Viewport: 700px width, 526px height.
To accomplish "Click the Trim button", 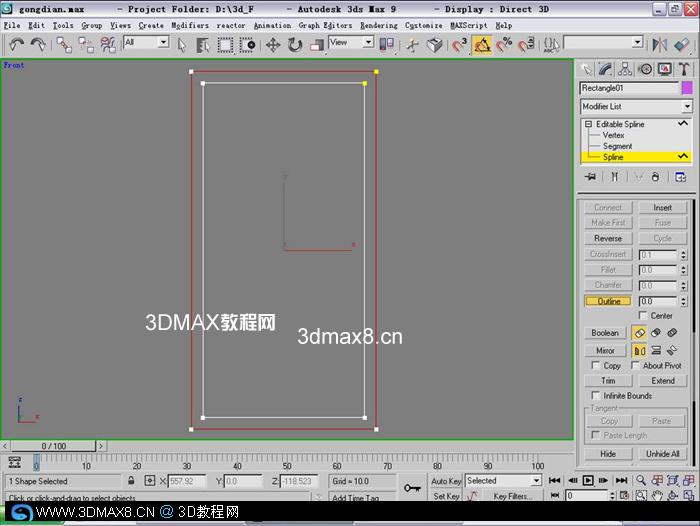I will [608, 380].
